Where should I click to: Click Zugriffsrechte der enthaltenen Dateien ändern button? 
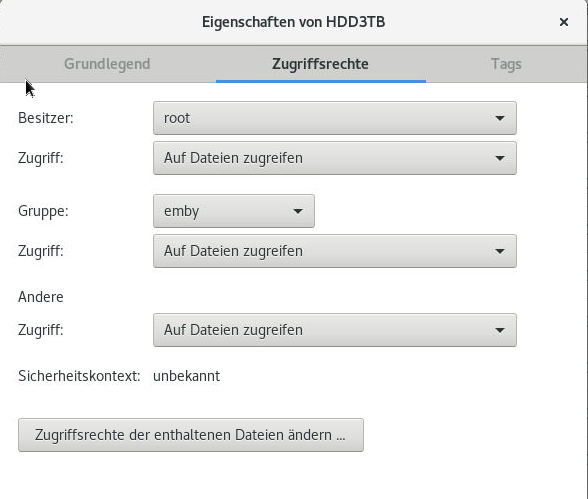191,435
